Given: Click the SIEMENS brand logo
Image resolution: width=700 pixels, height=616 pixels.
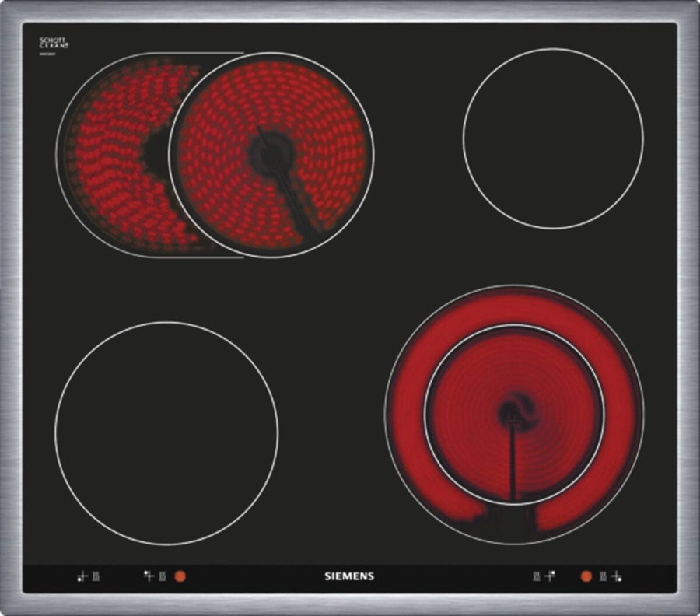Looking at the screenshot, I should 349,576.
